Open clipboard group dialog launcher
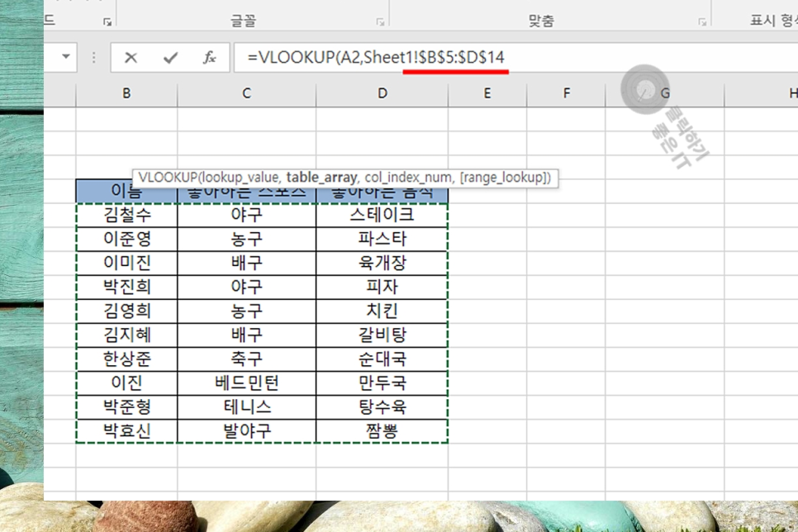This screenshot has width=798, height=532. click(x=107, y=21)
